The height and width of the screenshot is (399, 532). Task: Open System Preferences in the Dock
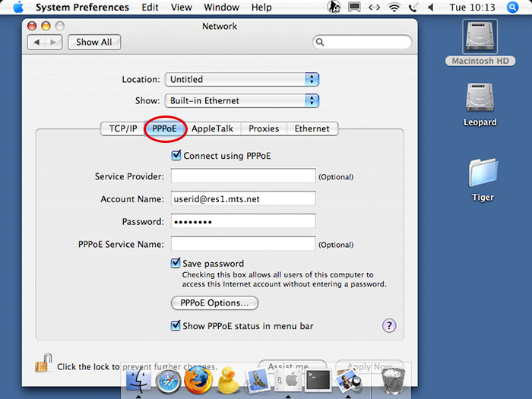288,380
